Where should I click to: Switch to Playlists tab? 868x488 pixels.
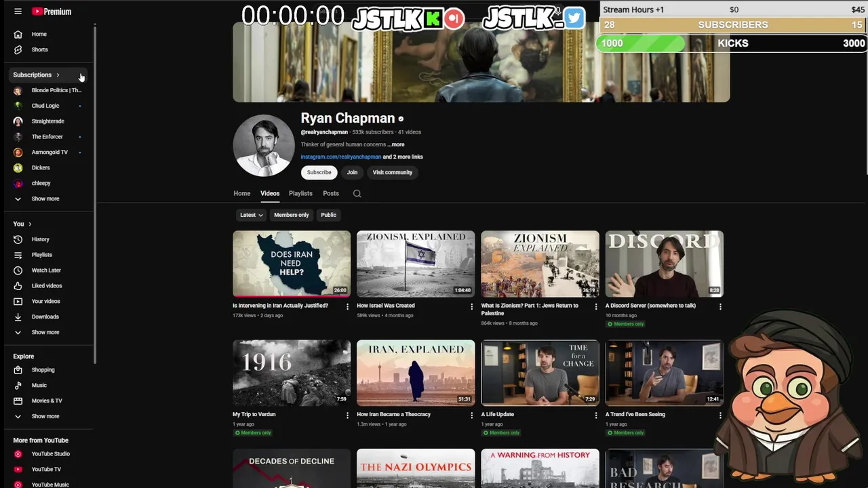pyautogui.click(x=300, y=193)
